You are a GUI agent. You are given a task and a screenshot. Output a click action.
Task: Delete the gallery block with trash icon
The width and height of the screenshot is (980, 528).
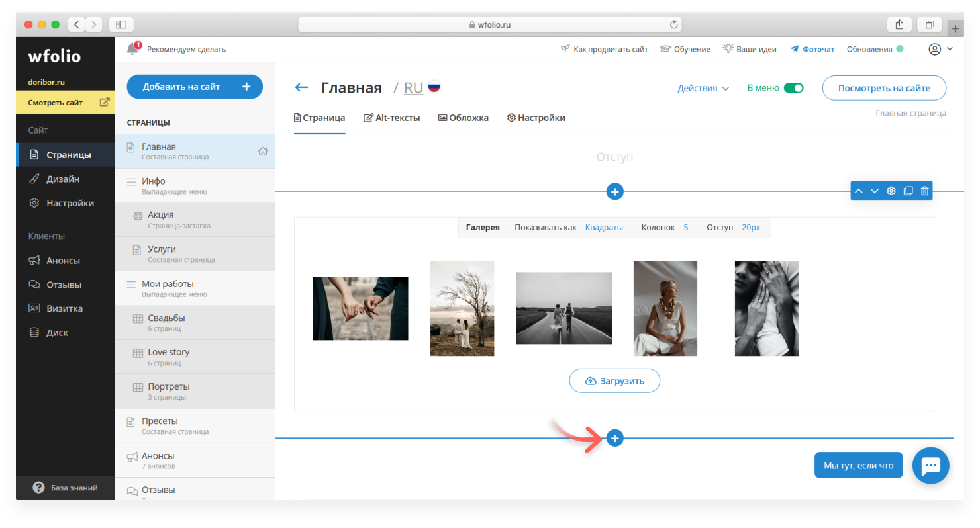coord(925,191)
